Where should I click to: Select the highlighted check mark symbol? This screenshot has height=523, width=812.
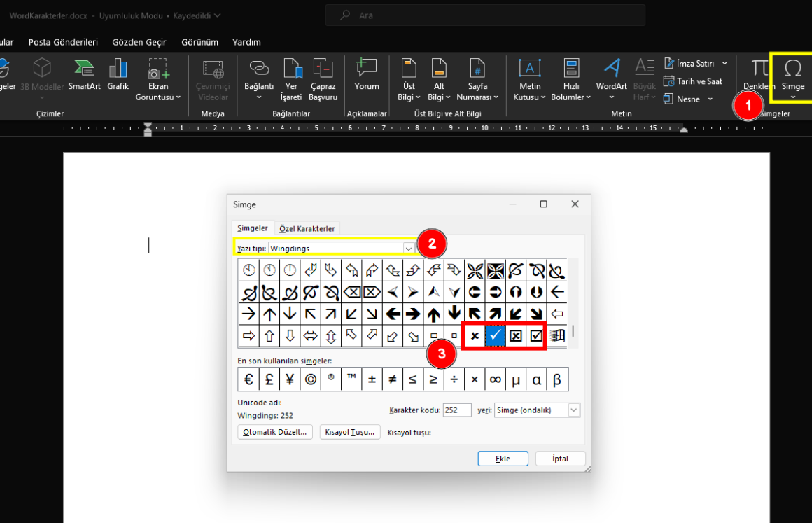click(x=495, y=335)
